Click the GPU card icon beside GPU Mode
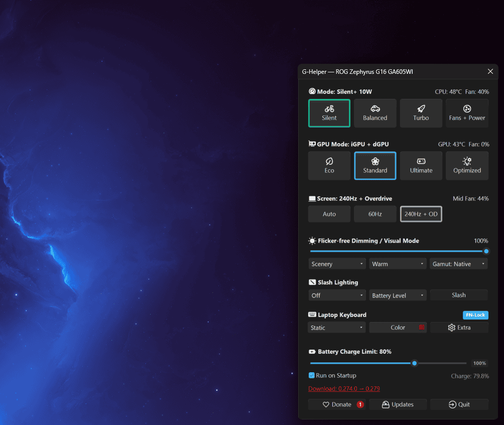The height and width of the screenshot is (425, 504). (312, 144)
